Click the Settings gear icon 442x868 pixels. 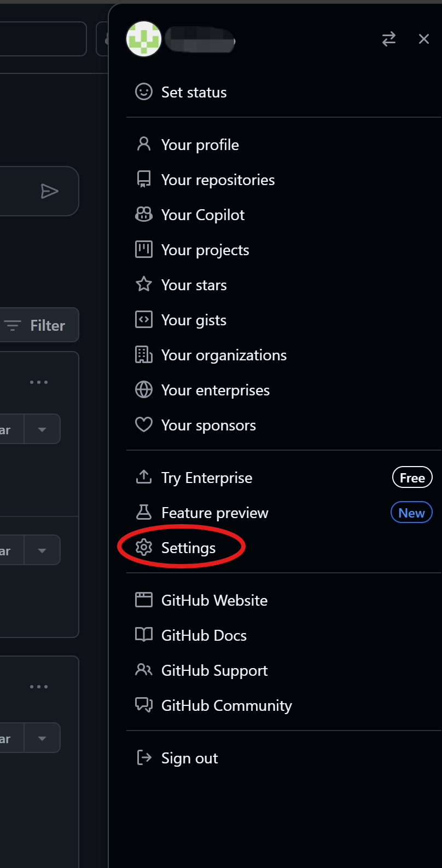(144, 548)
